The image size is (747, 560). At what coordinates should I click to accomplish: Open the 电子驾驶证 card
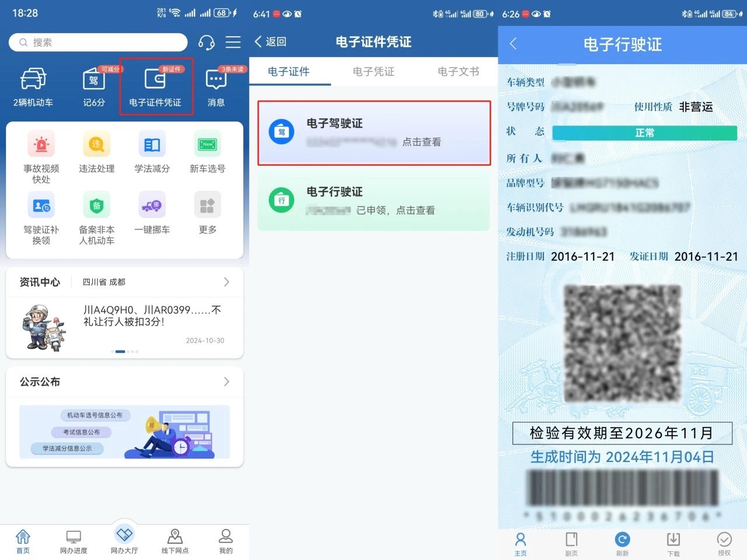(373, 132)
